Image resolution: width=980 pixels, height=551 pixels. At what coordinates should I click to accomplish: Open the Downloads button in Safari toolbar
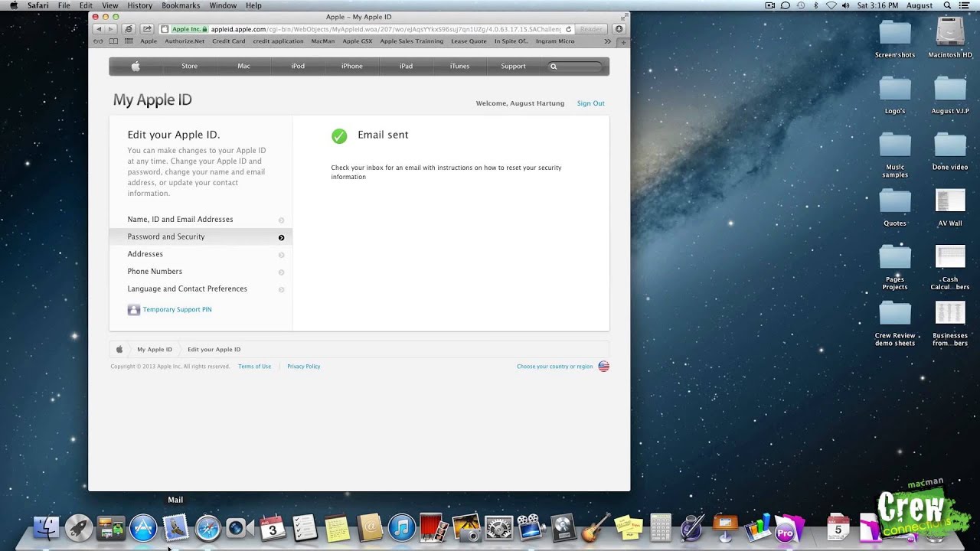[619, 29]
